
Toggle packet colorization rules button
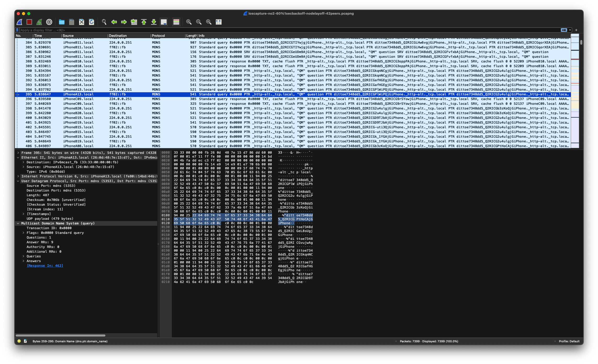tap(176, 22)
